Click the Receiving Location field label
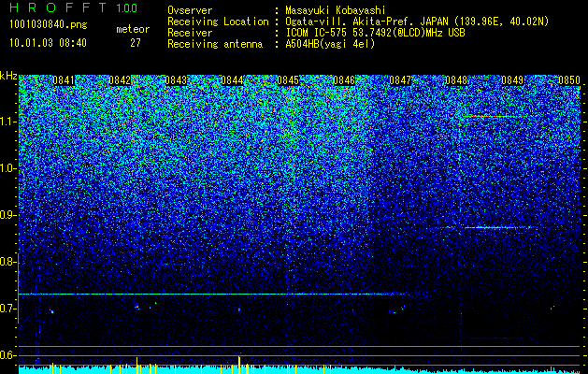Screen dimensions: 588x374 218,22
